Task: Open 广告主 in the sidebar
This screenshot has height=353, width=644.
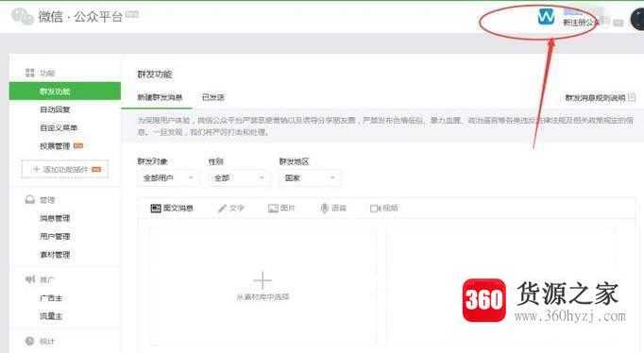Action: pyautogui.click(x=51, y=298)
